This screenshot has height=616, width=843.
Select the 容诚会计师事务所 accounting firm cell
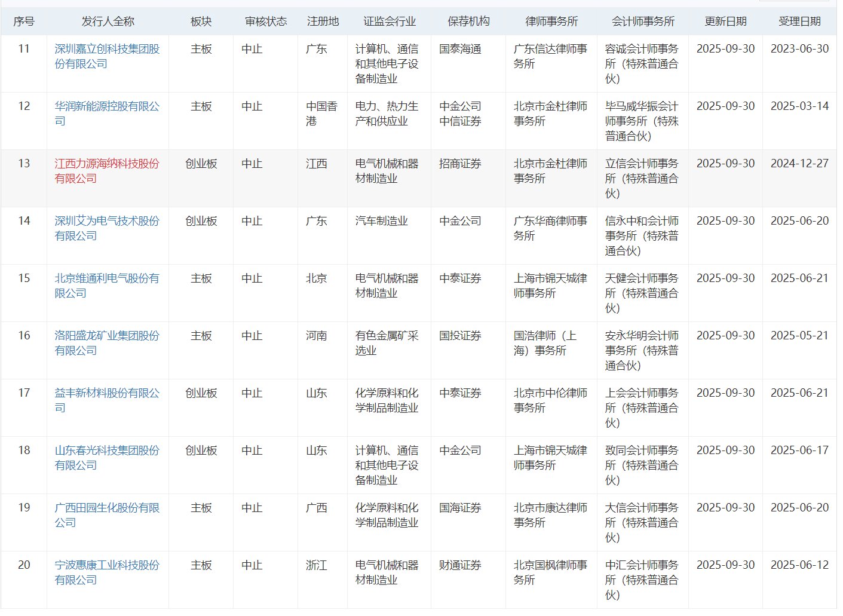tap(642, 64)
